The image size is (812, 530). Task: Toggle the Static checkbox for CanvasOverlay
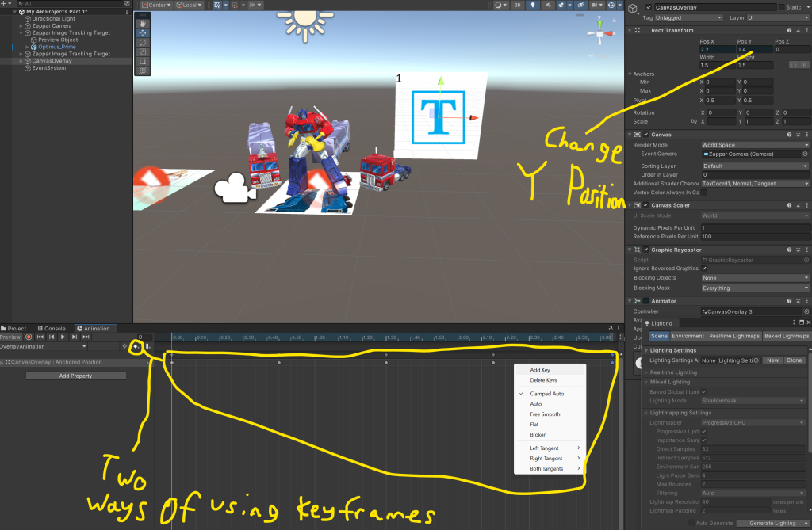780,7
